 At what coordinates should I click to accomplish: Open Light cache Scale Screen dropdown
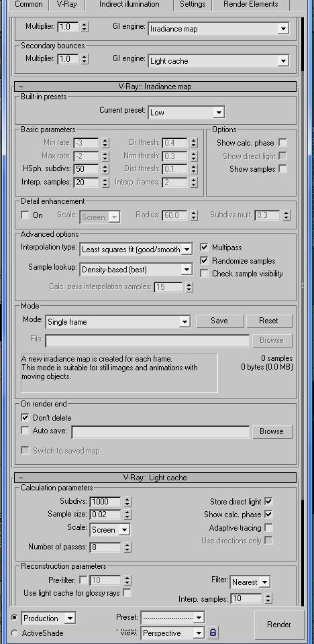pos(110,529)
